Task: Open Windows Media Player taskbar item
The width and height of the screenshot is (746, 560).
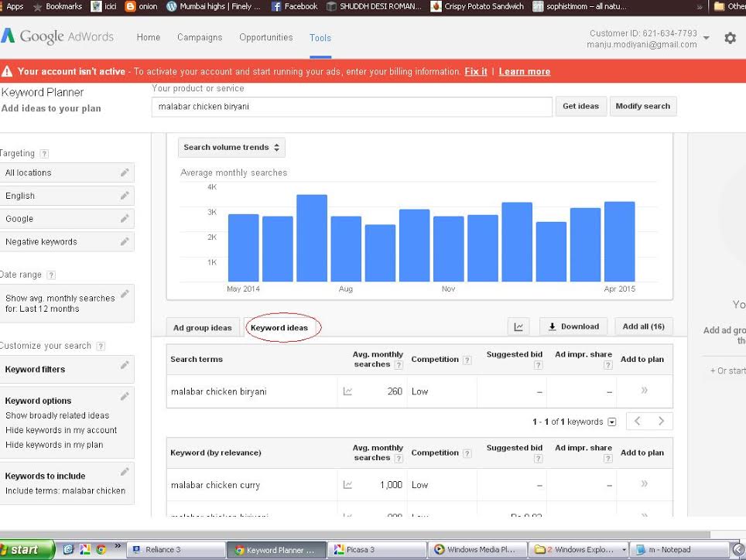Action: coord(477,549)
